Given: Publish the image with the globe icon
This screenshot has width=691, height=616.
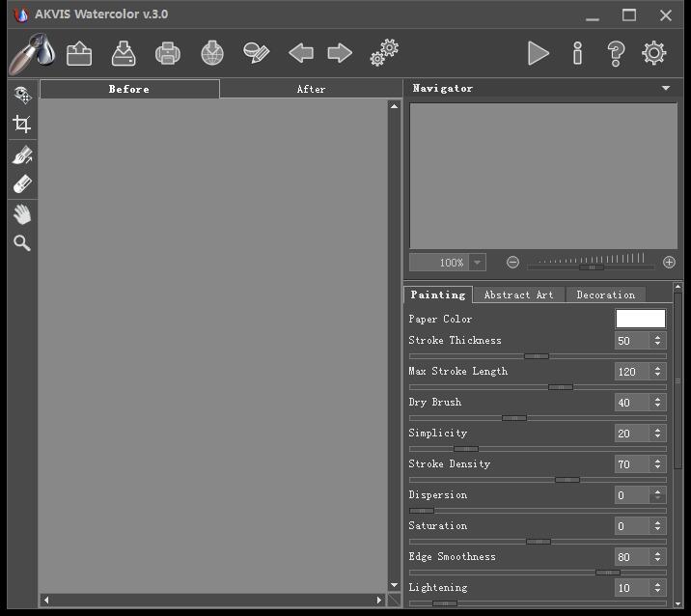Looking at the screenshot, I should [212, 53].
